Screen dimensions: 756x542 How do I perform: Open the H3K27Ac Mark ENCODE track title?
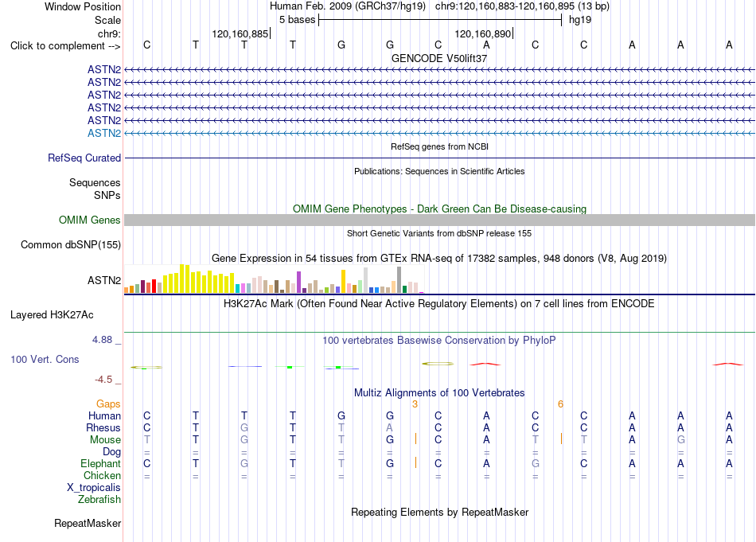(x=439, y=304)
